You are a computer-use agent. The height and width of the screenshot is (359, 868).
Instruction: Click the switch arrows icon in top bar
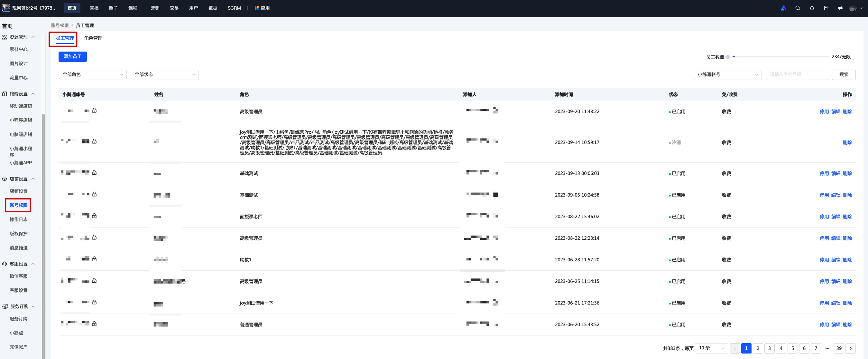(x=840, y=8)
